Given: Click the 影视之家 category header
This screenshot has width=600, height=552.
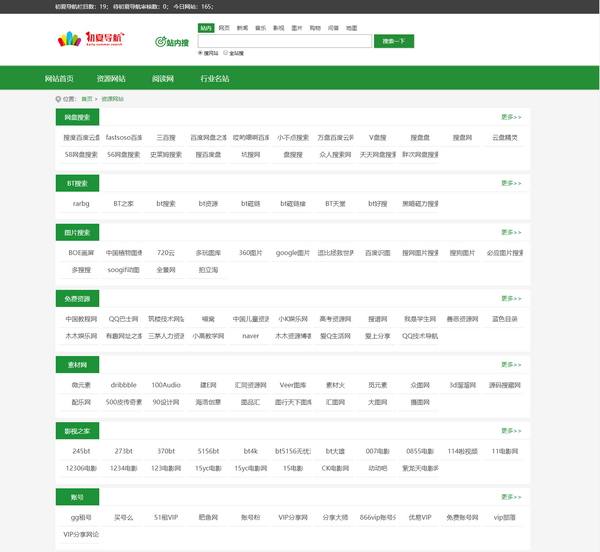Looking at the screenshot, I should (77, 431).
